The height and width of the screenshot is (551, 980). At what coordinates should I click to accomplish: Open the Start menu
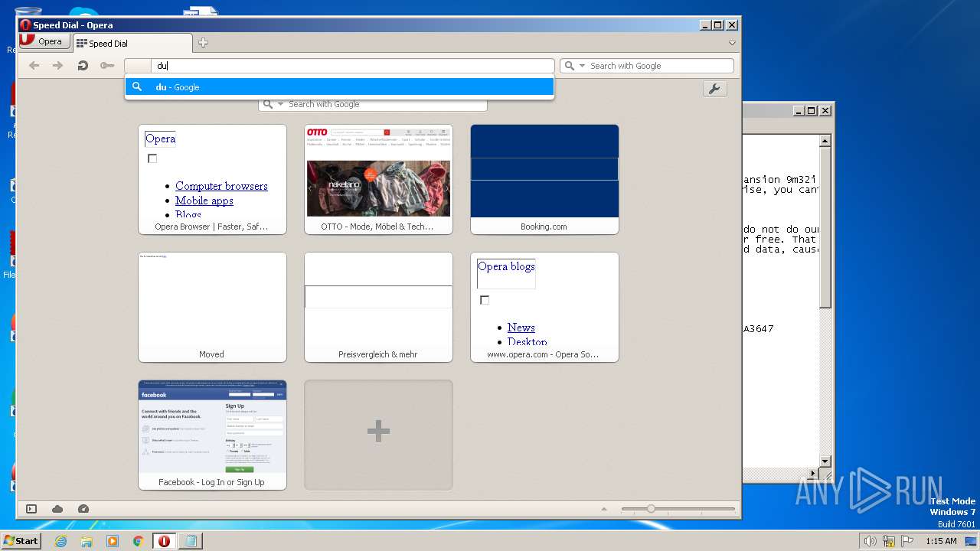(x=21, y=540)
